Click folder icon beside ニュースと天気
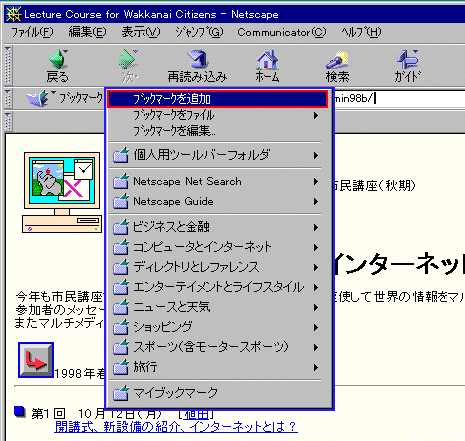 [x=121, y=307]
